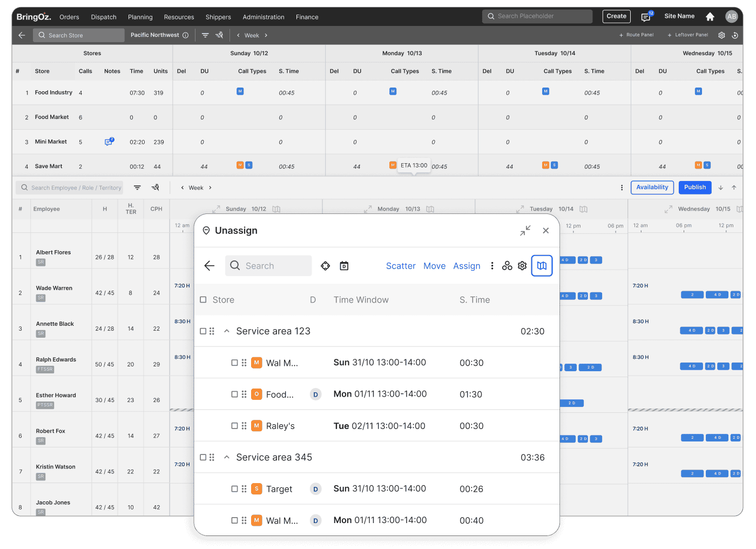This screenshot has height=549, width=756.
Task: Open the Finance menu
Action: coord(307,17)
